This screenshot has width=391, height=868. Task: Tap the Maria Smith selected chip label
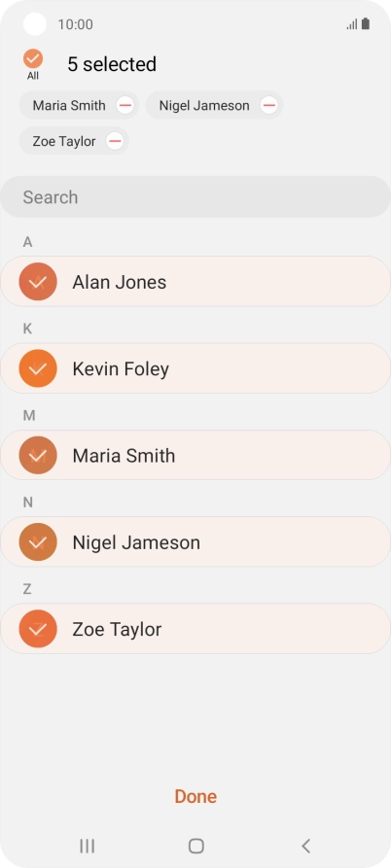click(x=69, y=105)
